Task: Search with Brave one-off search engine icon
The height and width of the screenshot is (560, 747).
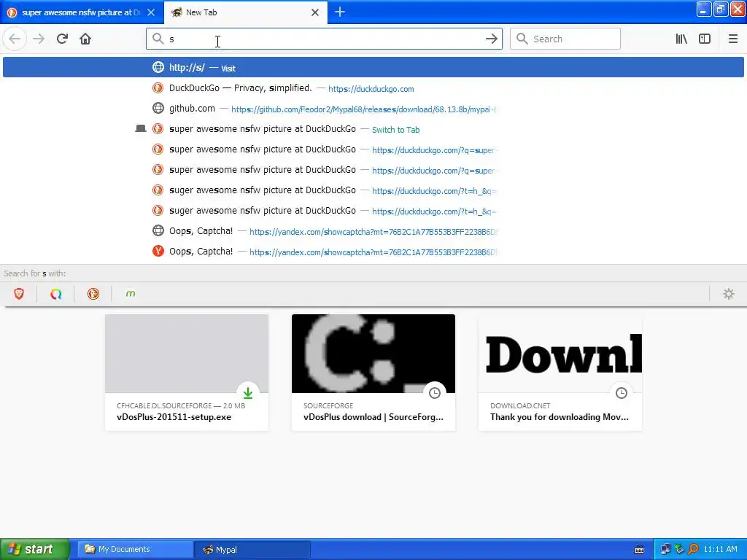Action: click(19, 294)
